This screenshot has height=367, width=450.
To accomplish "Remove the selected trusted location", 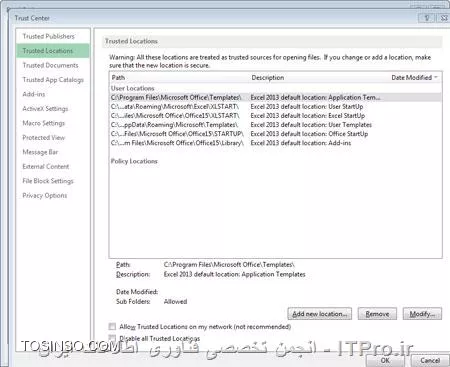I will pos(377,314).
